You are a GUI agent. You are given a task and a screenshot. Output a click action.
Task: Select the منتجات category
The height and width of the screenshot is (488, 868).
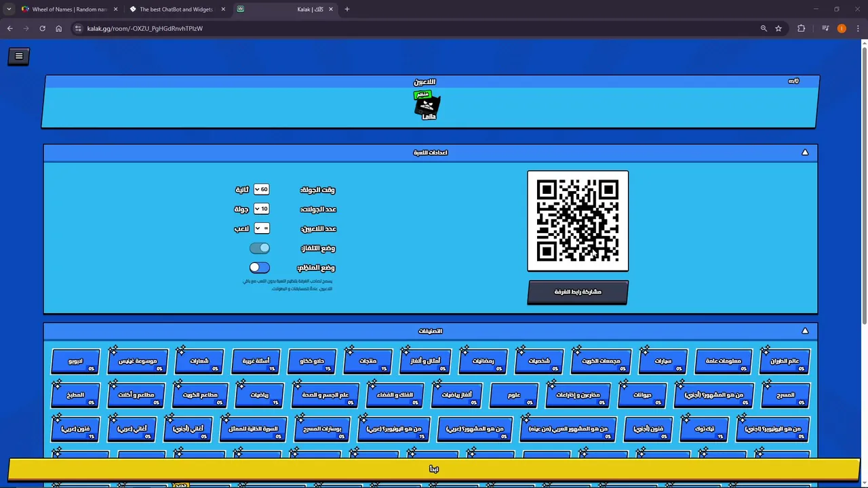point(368,361)
